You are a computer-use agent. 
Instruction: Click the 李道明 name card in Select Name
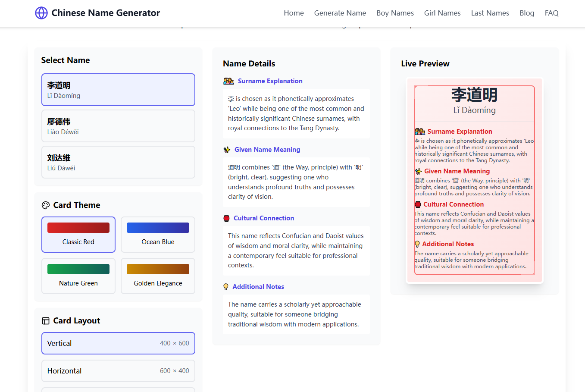(118, 90)
